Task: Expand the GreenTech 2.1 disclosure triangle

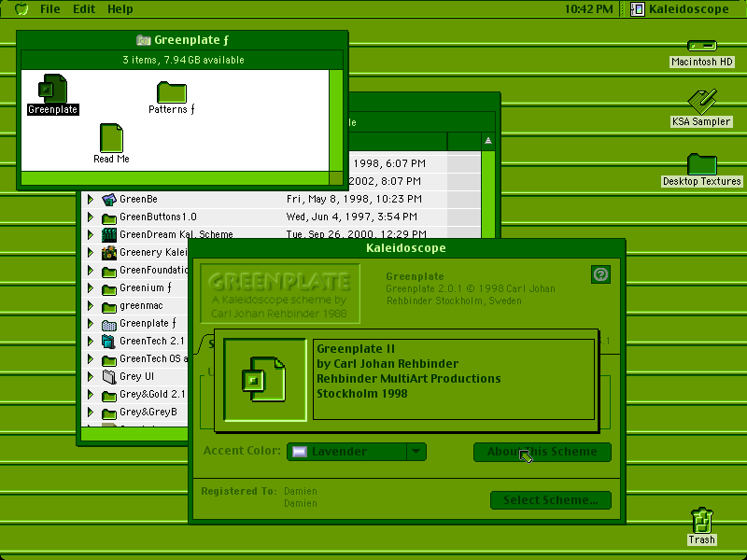Action: coord(90,342)
